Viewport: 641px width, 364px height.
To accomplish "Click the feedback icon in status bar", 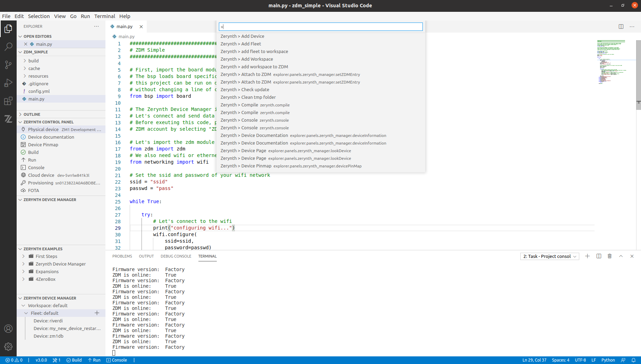I will point(623,360).
